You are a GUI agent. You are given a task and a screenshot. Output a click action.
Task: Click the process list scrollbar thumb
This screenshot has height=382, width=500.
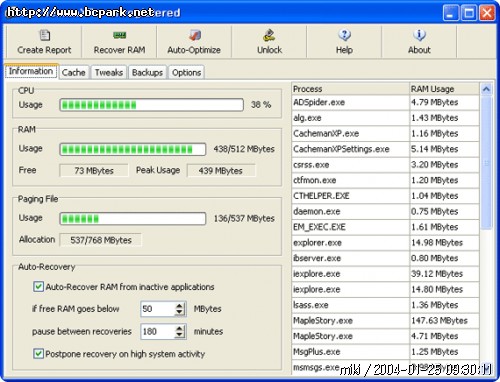click(x=486, y=163)
